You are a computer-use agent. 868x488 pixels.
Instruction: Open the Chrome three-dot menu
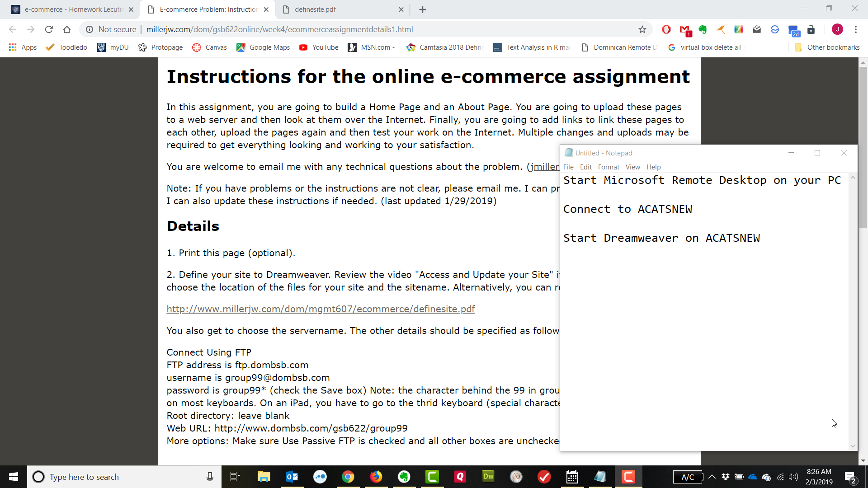pos(856,29)
